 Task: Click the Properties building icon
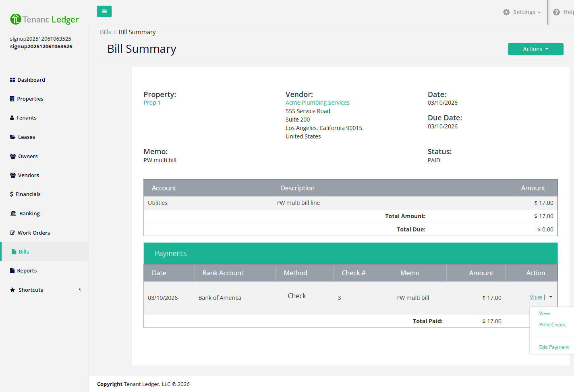(x=12, y=99)
